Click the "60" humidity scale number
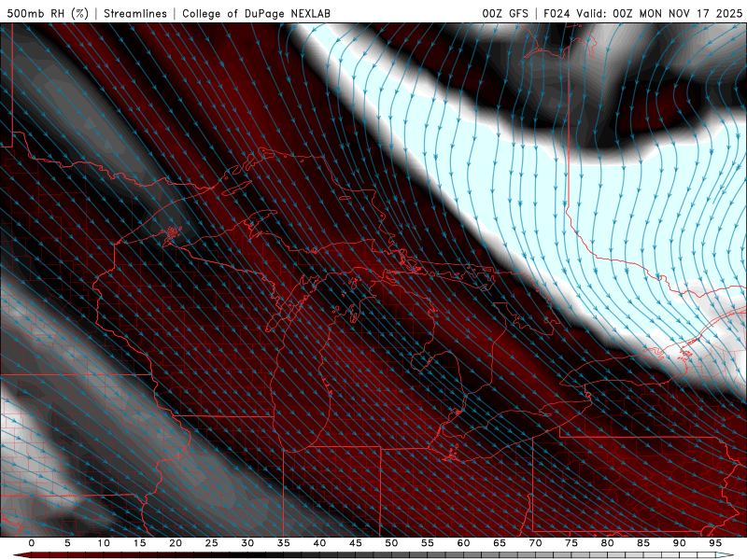The image size is (747, 560). [x=463, y=543]
